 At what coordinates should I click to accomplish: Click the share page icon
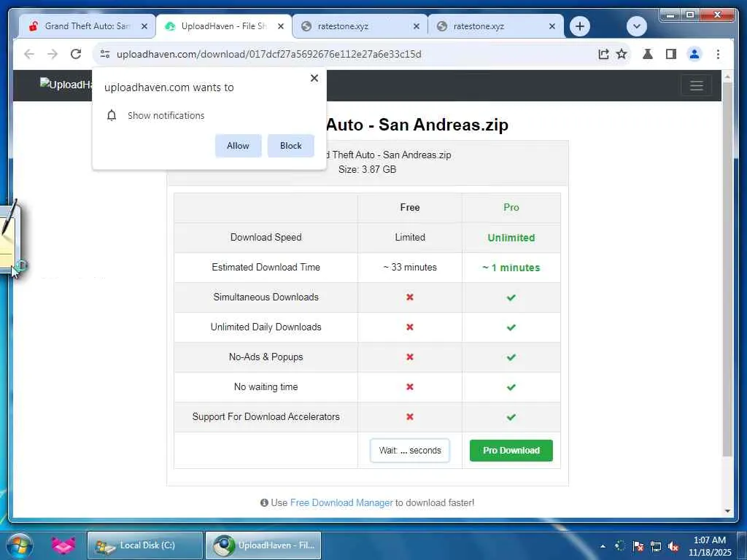coord(603,54)
